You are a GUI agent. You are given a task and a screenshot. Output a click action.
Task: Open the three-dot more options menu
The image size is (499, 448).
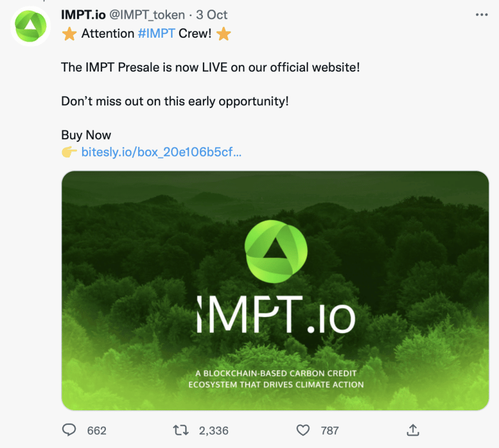coord(481,15)
